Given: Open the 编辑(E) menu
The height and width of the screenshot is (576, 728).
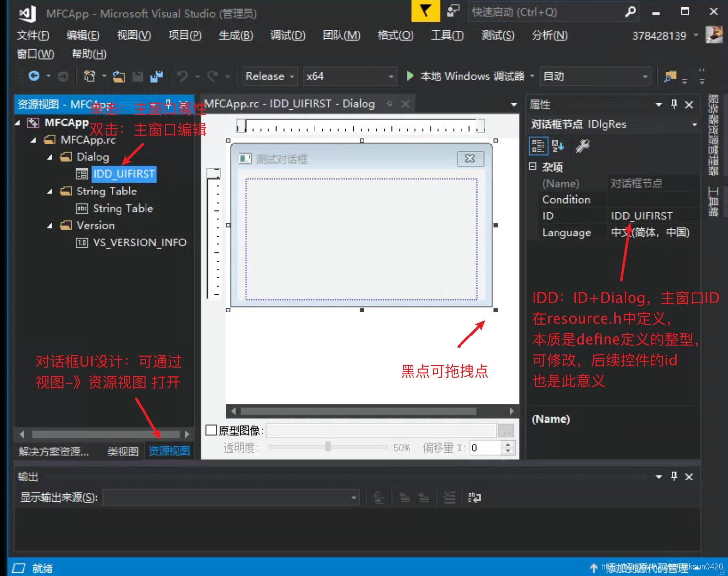Looking at the screenshot, I should click(x=83, y=35).
